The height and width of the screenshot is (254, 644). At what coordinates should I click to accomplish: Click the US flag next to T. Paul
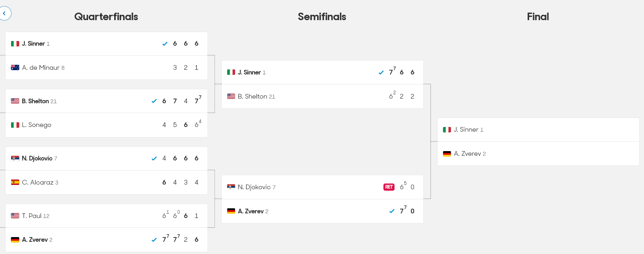pyautogui.click(x=15, y=216)
